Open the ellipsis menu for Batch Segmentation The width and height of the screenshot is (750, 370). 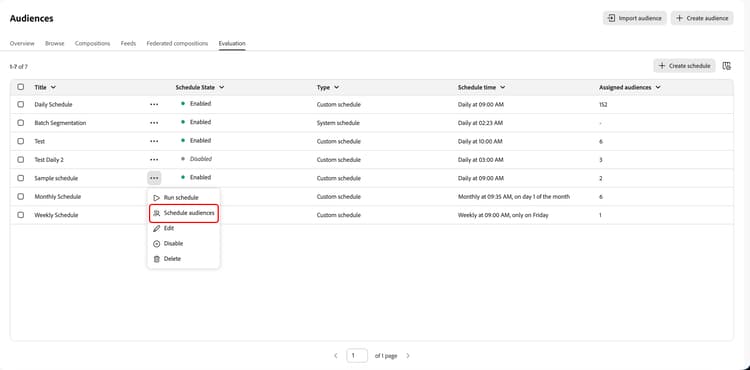(x=154, y=123)
